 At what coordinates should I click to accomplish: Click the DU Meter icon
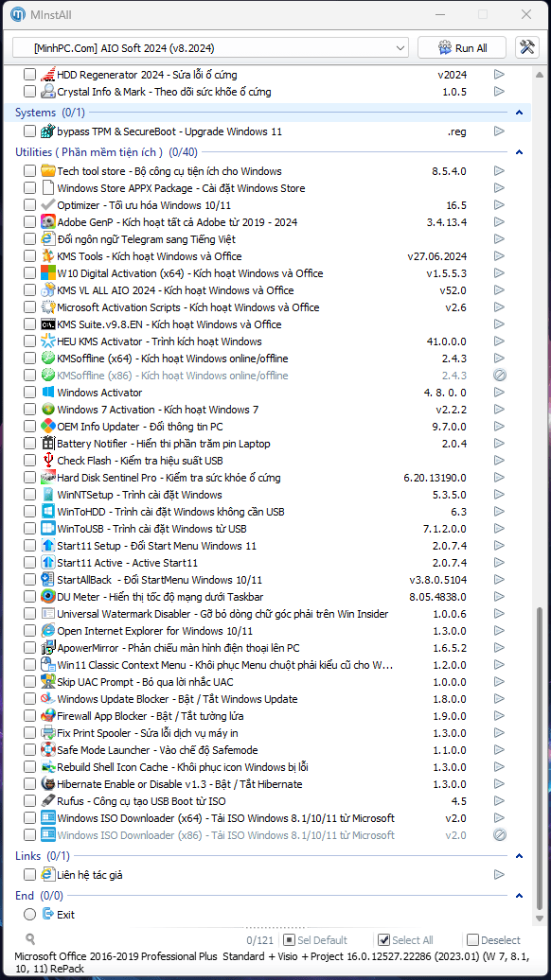(x=48, y=597)
